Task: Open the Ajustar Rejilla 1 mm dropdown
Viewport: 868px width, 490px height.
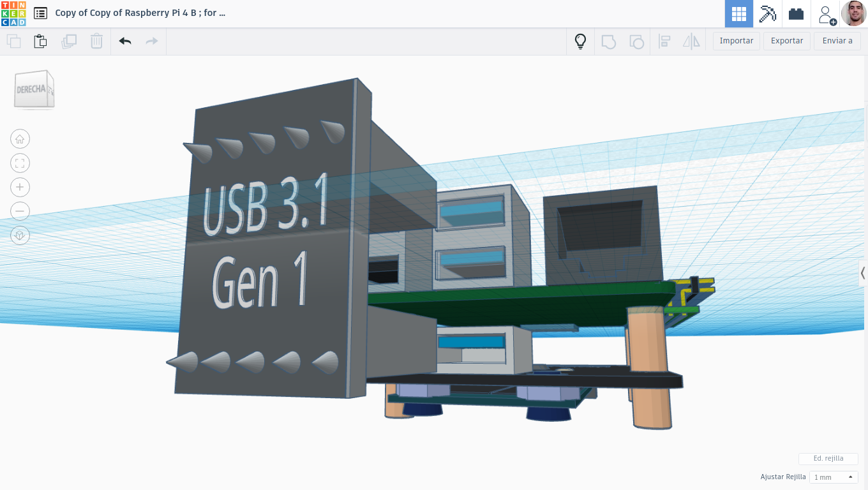Action: click(834, 477)
